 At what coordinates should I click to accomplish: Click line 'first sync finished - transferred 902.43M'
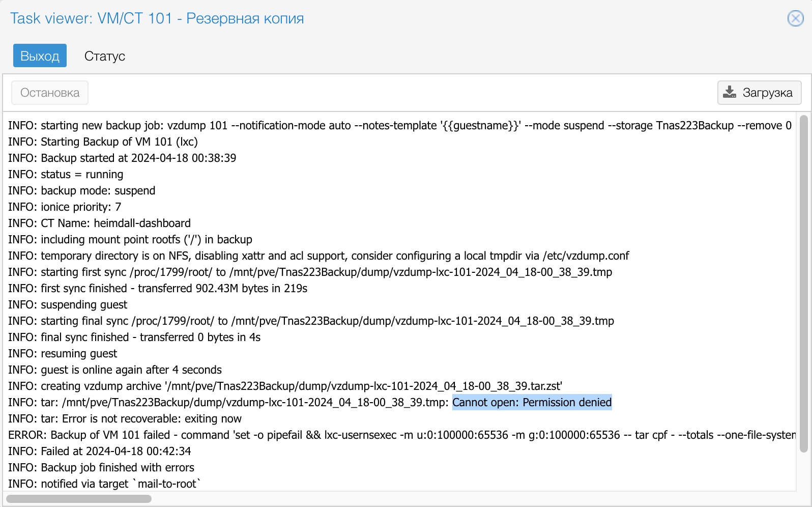pyautogui.click(x=158, y=288)
